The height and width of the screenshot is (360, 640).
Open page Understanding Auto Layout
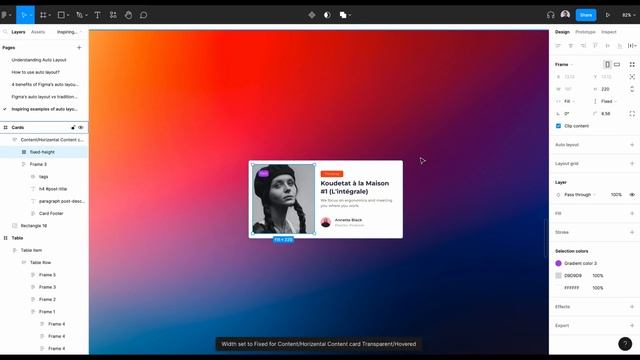click(39, 60)
